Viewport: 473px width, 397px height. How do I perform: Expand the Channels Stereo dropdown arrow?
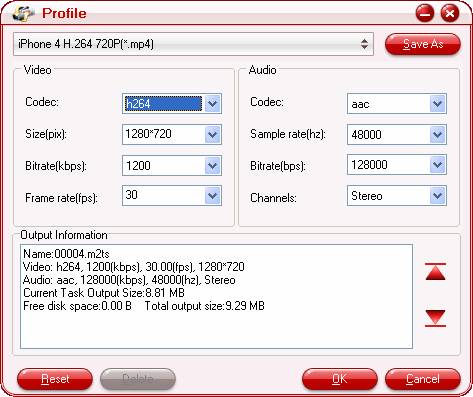437,196
